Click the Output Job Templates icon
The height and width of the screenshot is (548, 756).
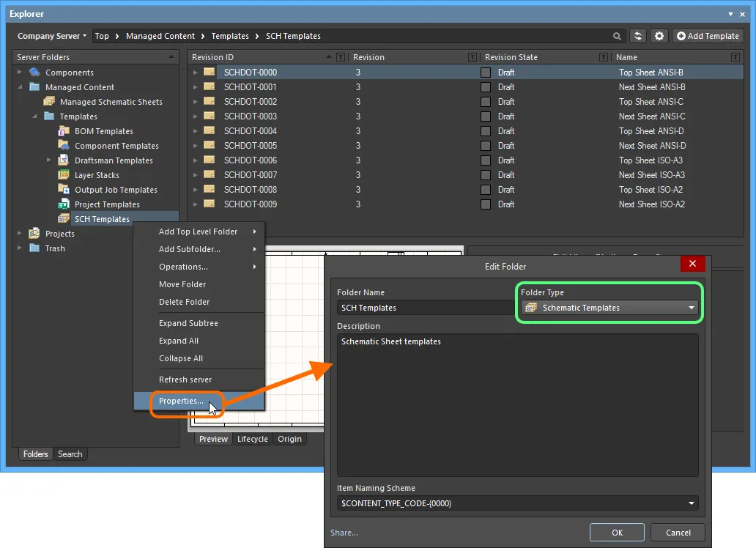(64, 189)
